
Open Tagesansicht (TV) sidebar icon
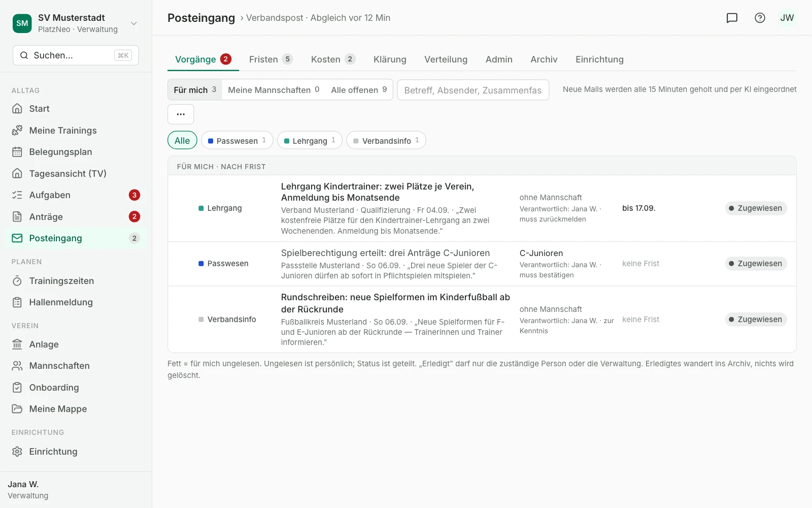pyautogui.click(x=17, y=174)
